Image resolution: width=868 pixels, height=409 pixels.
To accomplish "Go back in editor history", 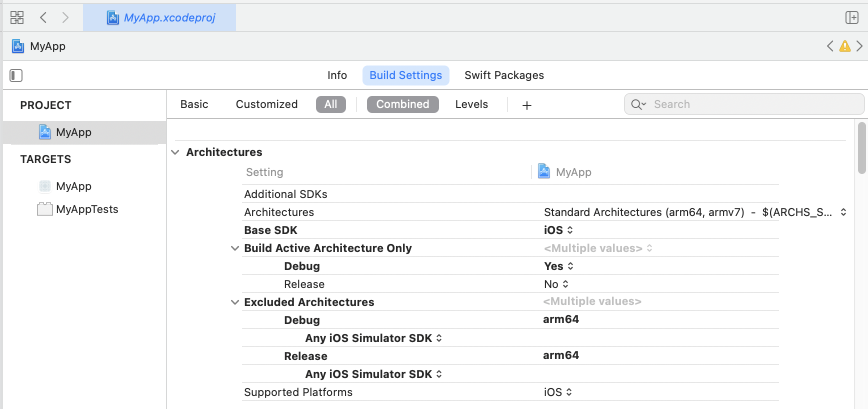I will pos(43,17).
